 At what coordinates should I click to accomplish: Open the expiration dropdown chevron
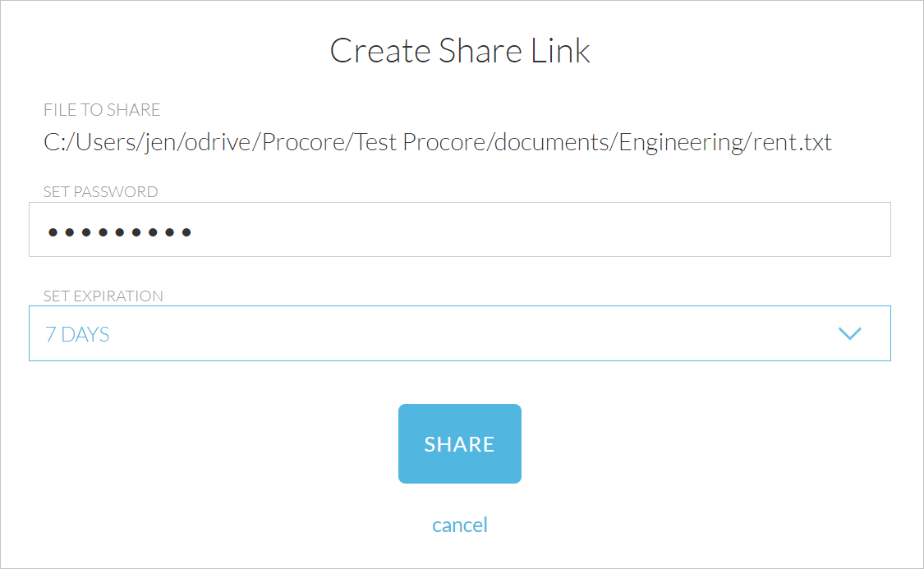[851, 333]
